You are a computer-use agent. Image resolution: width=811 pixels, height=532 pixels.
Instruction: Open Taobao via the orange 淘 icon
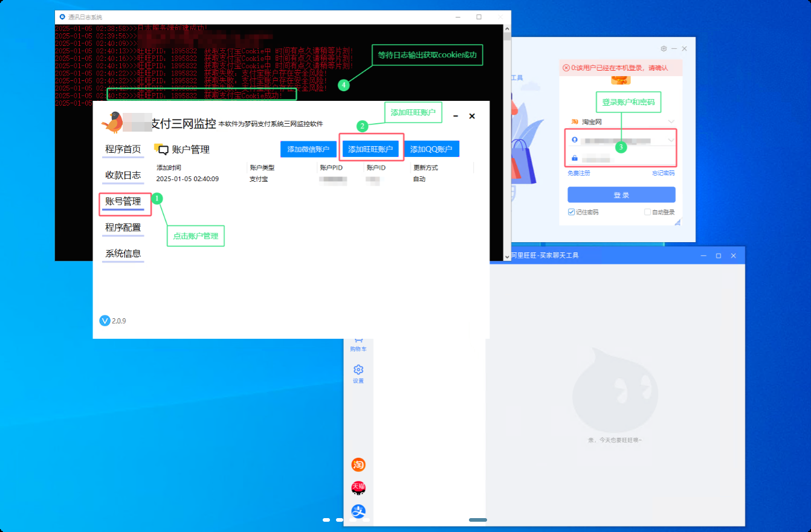point(358,464)
